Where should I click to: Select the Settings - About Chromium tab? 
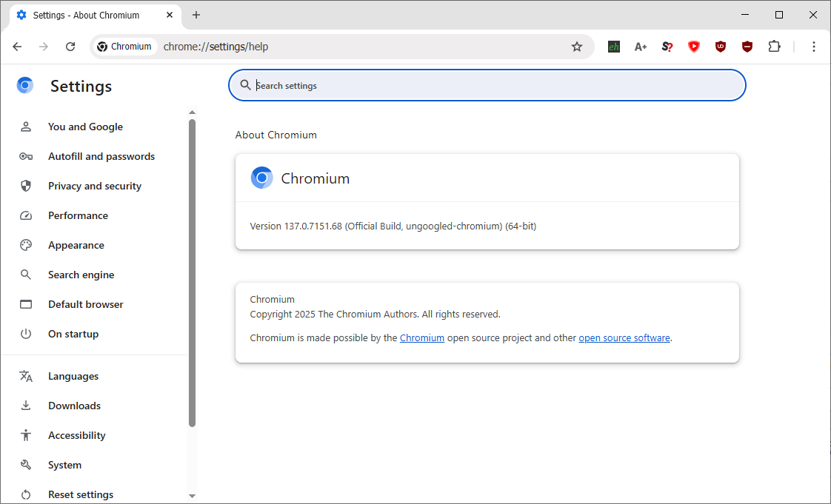96,15
